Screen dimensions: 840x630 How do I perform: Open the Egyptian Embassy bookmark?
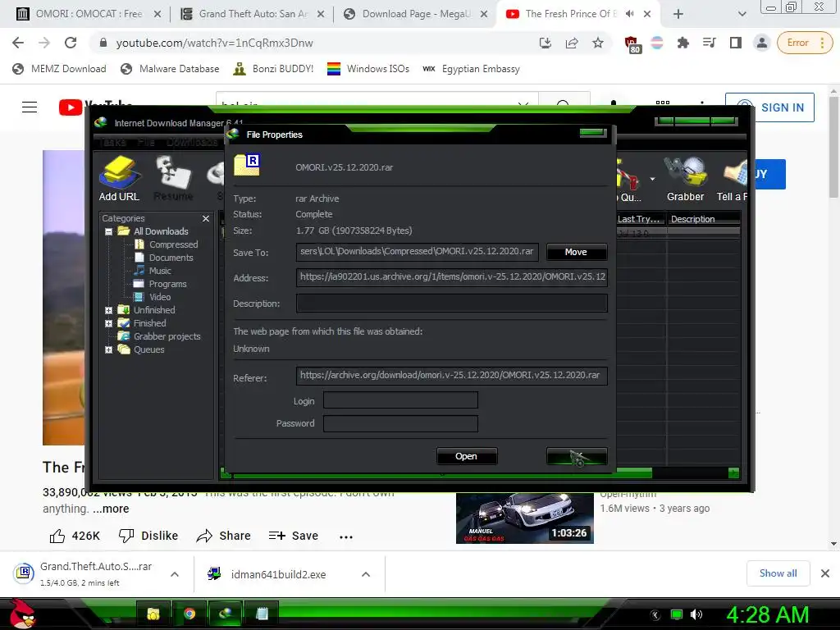click(472, 69)
